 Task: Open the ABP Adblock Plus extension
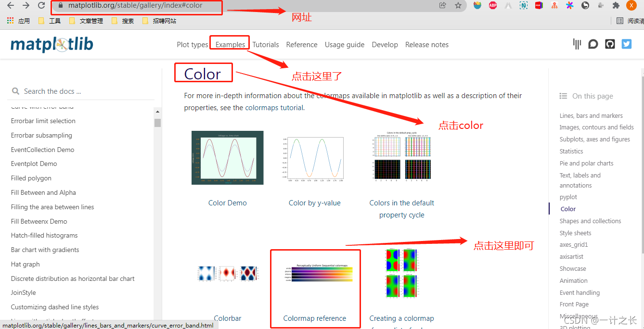[x=493, y=6]
